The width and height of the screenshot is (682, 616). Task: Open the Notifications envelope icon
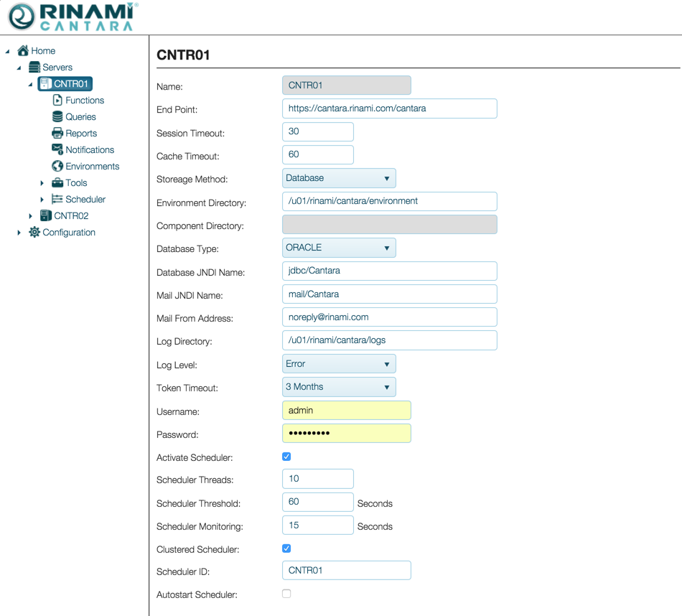(x=57, y=149)
